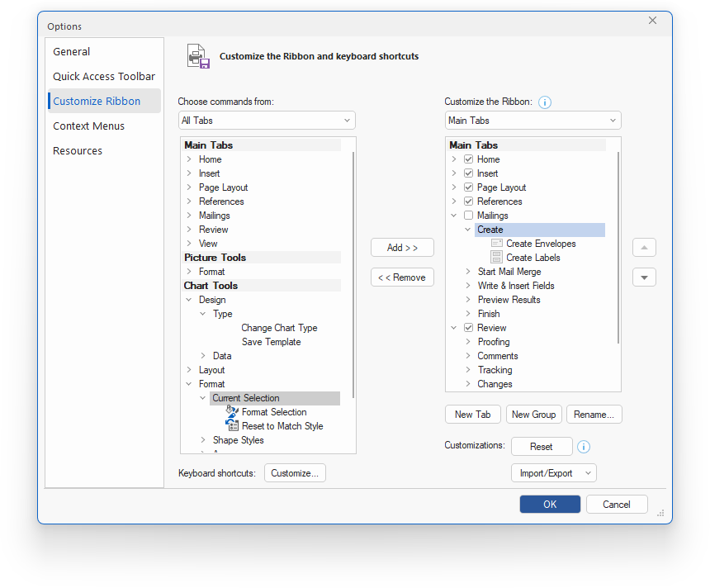Viewport: 710px width, 588px height.
Task: Click the Create Envelopes icon
Action: 496,244
